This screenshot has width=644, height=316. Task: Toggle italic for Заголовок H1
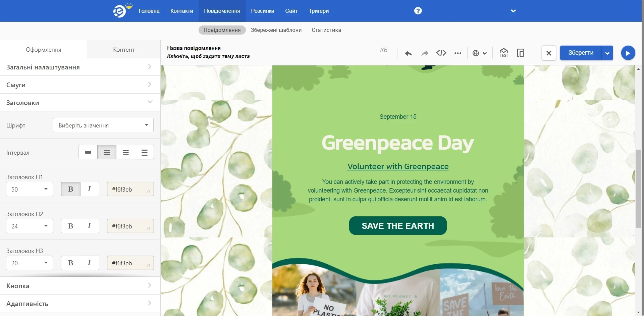[x=90, y=189]
